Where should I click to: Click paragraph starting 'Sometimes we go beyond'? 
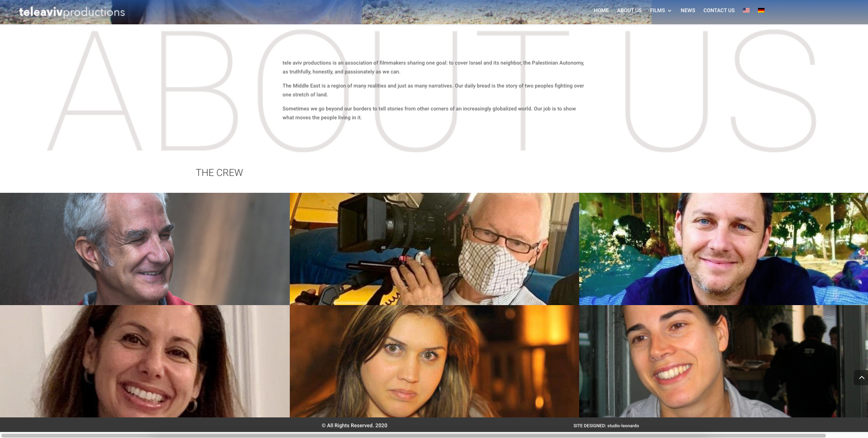(x=429, y=113)
